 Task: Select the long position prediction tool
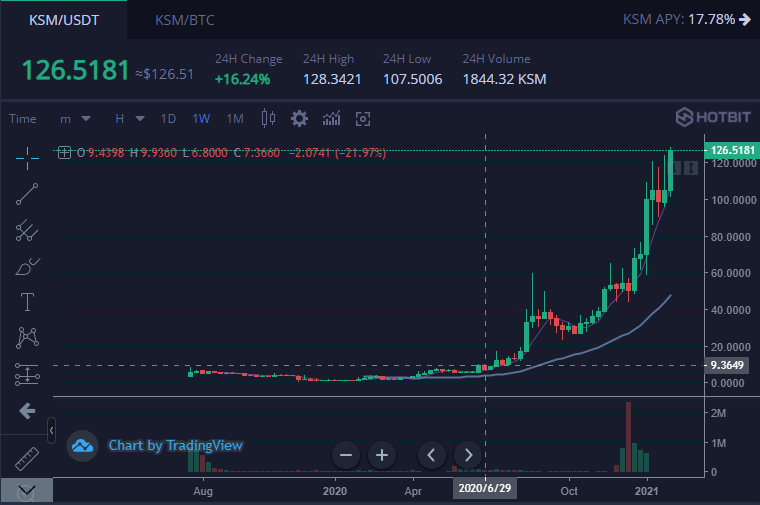tap(27, 374)
